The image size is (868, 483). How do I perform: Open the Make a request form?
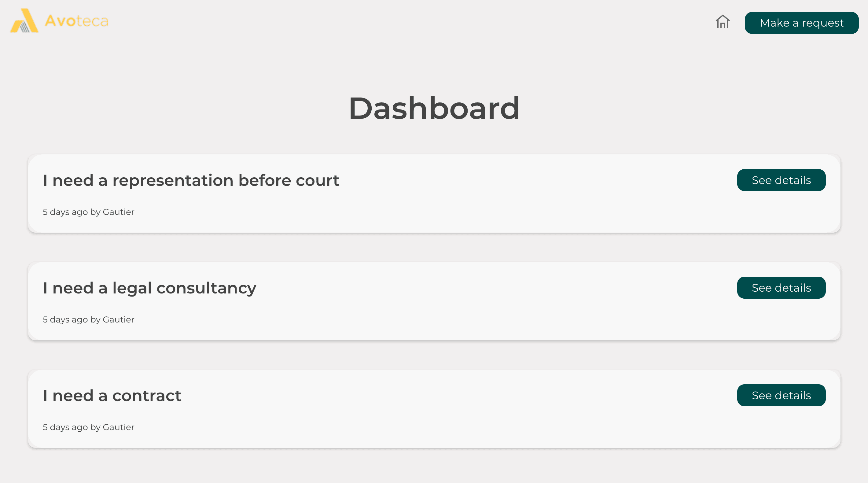click(801, 23)
